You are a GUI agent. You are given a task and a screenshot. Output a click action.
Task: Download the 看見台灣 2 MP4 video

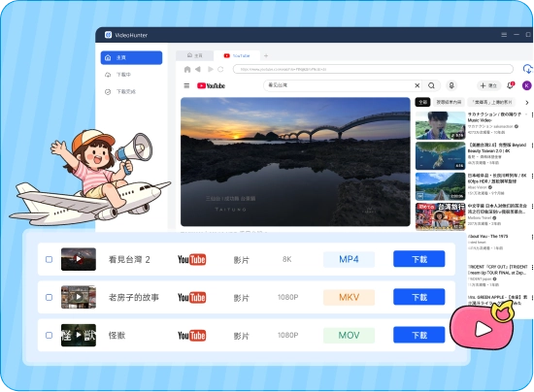coord(418,259)
